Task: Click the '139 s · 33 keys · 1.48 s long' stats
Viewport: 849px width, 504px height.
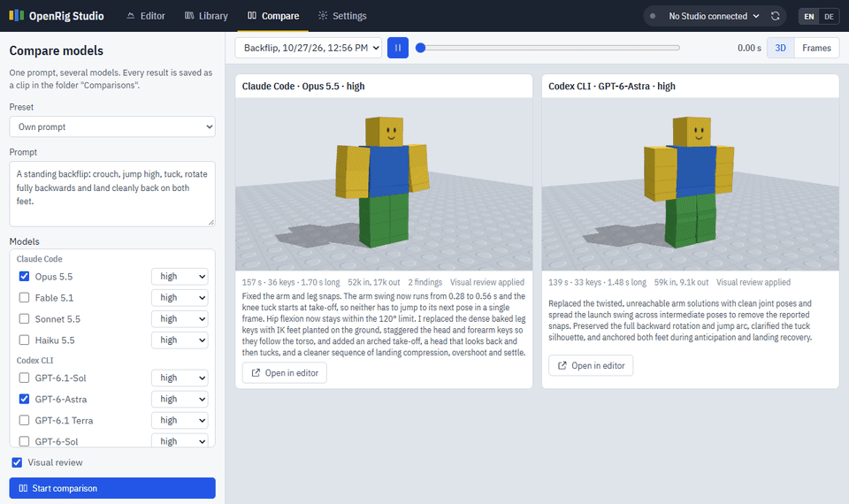Action: pyautogui.click(x=597, y=282)
